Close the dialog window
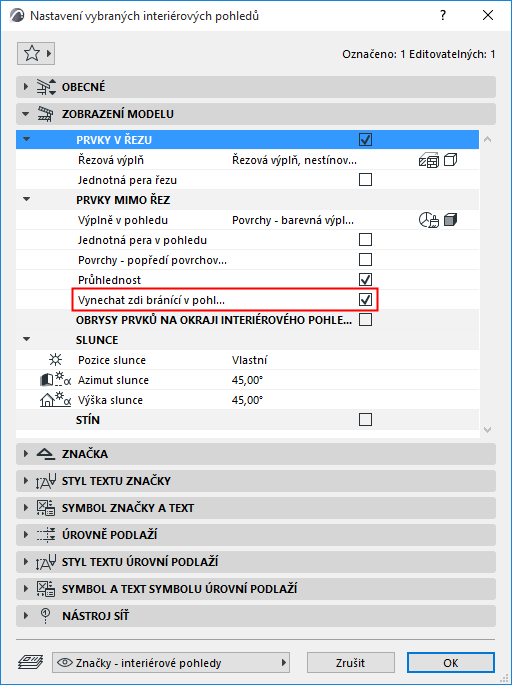This screenshot has height=685, width=512. tap(488, 15)
